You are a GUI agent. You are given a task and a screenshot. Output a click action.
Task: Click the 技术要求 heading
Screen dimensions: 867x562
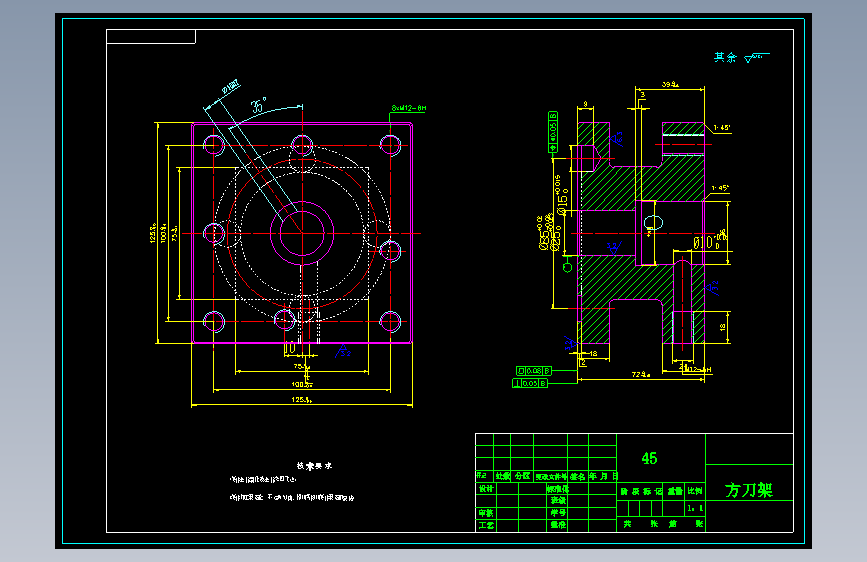tap(314, 466)
